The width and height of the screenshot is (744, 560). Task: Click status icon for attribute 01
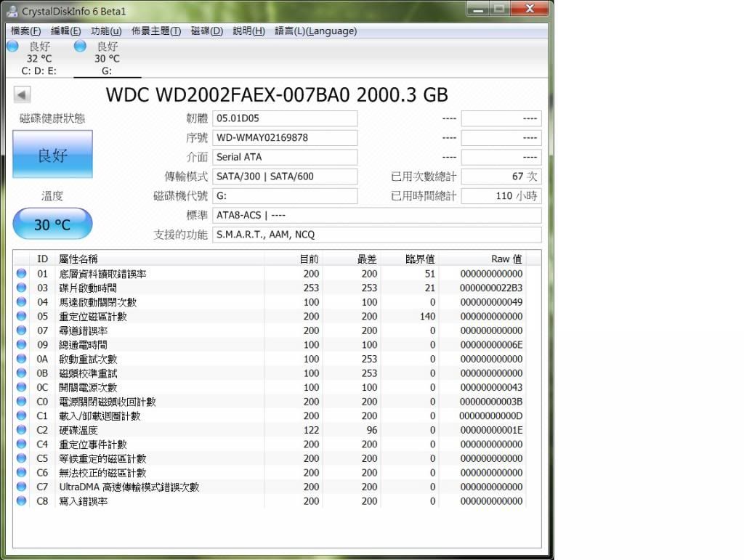coord(21,274)
